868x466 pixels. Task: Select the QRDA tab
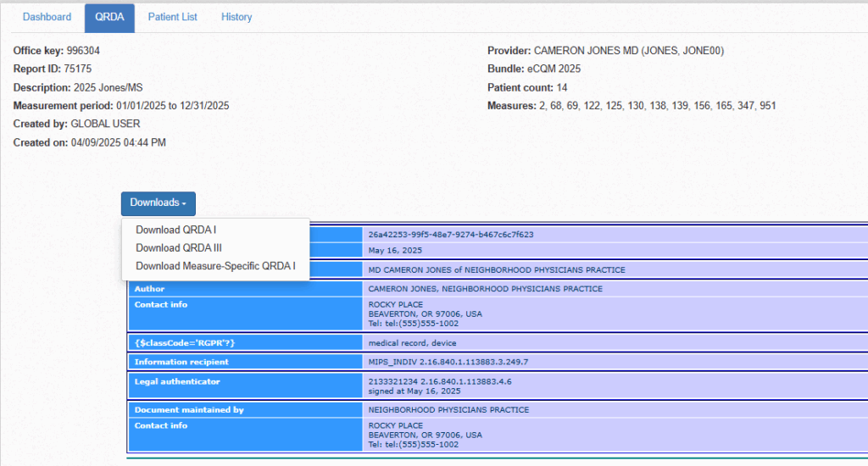(109, 17)
